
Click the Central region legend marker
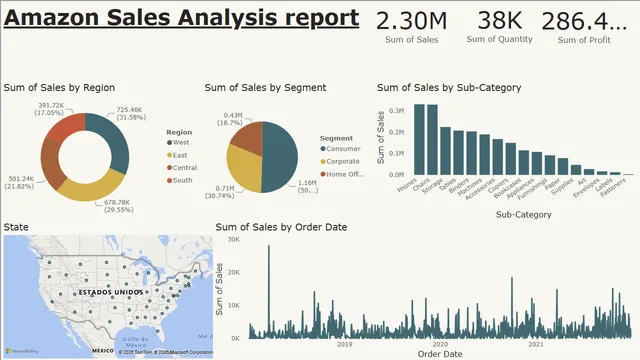click(169, 168)
